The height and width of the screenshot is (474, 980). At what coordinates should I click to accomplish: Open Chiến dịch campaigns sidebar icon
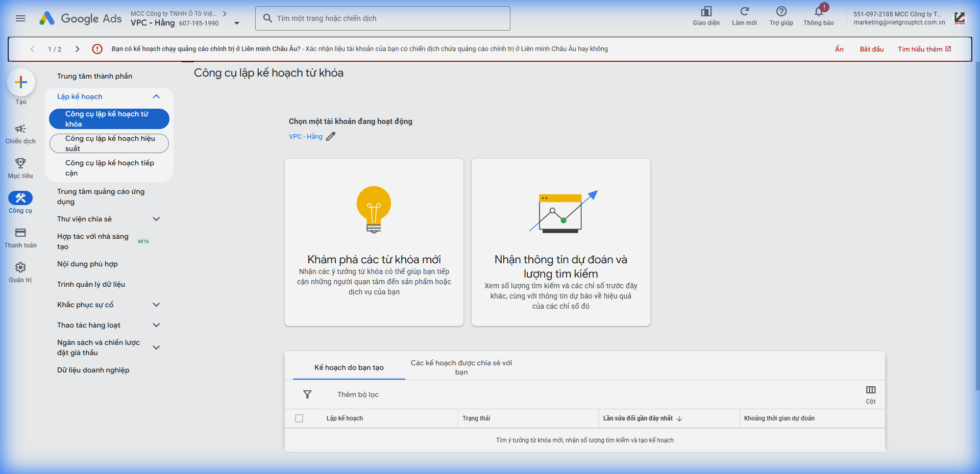[20, 129]
